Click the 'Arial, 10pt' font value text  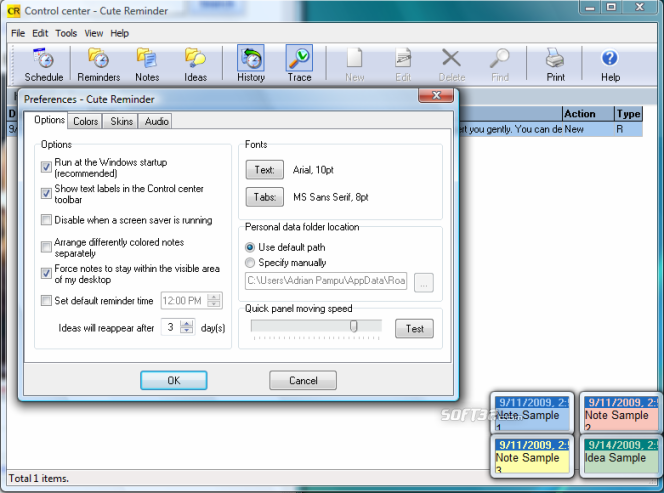coord(313,170)
